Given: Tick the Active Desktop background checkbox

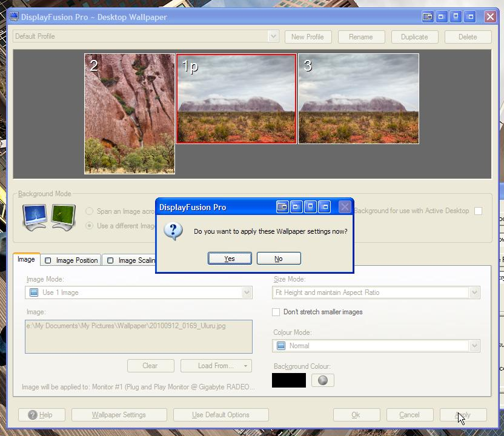Looking at the screenshot, I should [478, 211].
